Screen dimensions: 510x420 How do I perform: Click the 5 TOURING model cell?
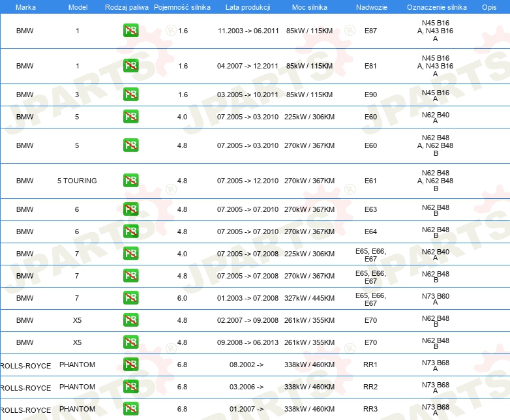coord(77,181)
